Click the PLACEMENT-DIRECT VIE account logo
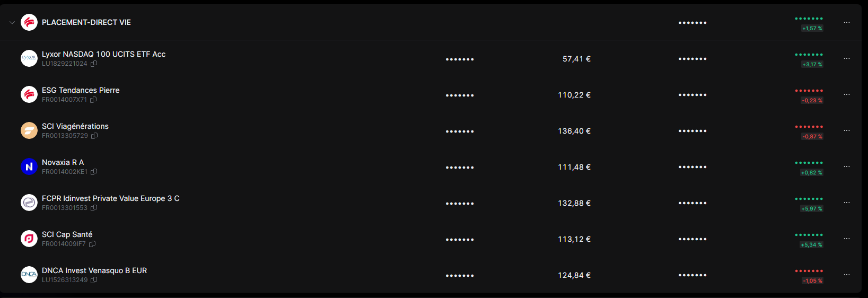This screenshot has height=298, width=868. coord(29,22)
